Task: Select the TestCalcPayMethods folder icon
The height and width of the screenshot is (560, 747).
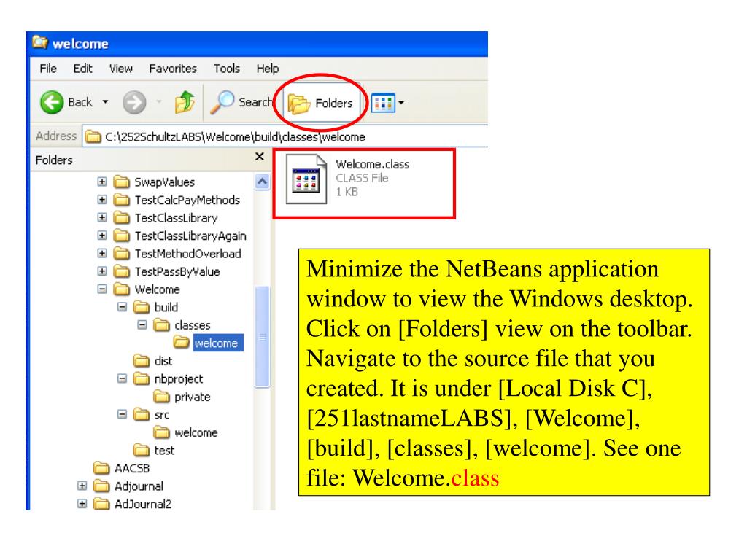Action: tap(122, 200)
